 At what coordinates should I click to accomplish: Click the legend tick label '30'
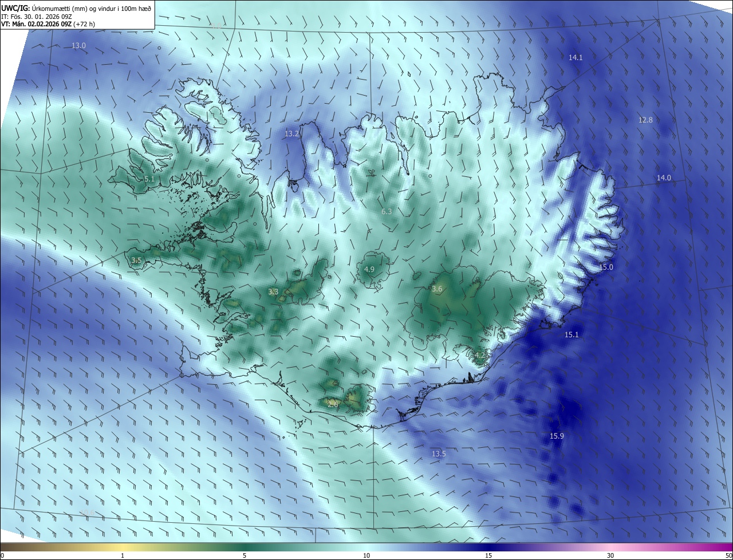point(610,555)
